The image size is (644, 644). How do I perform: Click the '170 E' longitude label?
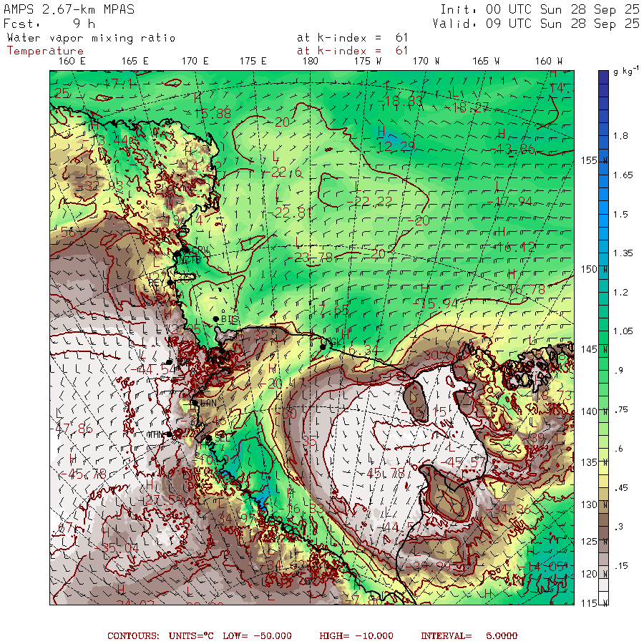pyautogui.click(x=195, y=62)
